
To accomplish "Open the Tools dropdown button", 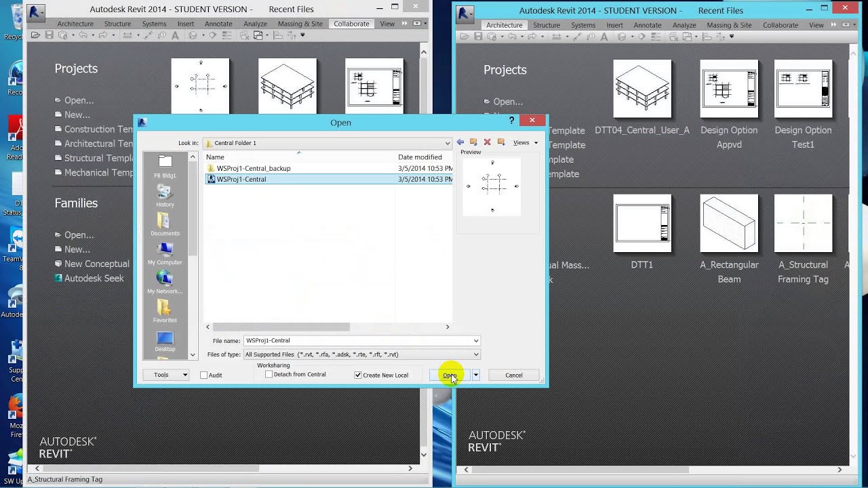I will coord(165,375).
